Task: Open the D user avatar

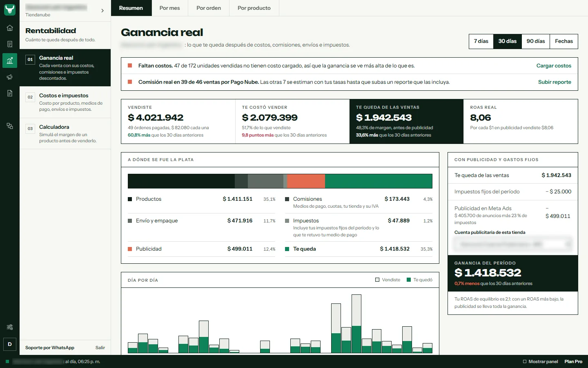Action: [x=10, y=344]
